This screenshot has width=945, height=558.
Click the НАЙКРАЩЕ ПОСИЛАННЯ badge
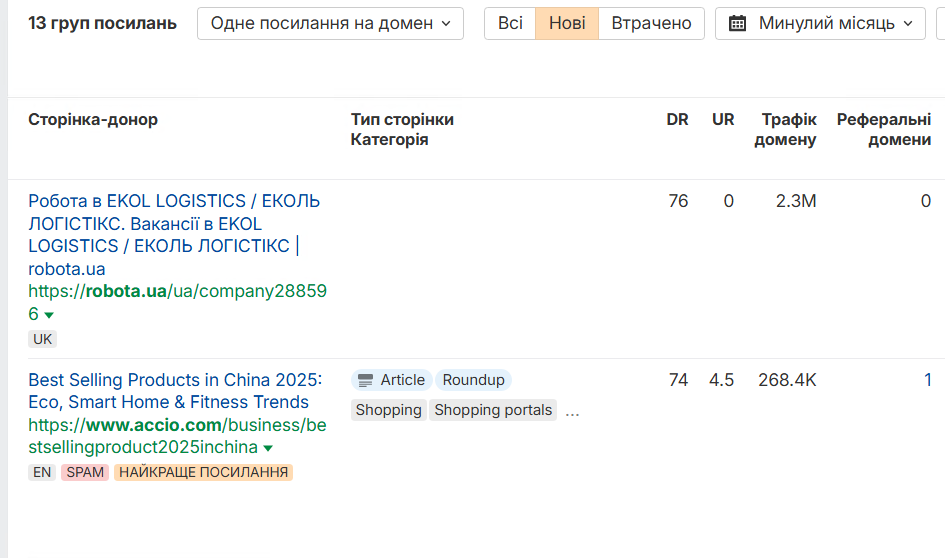click(x=203, y=472)
